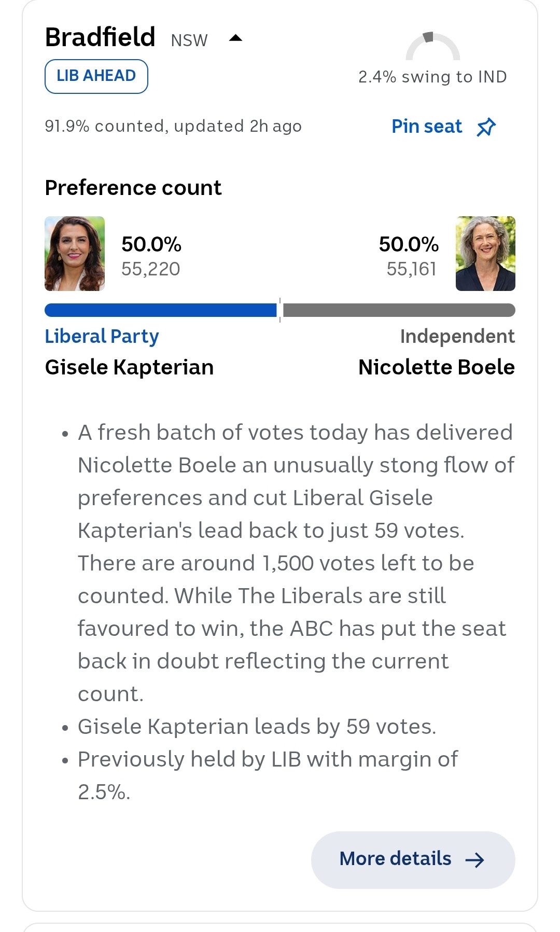Screen dimensions: 560x932
Task: Click the arrow in More details button
Action: click(x=474, y=860)
